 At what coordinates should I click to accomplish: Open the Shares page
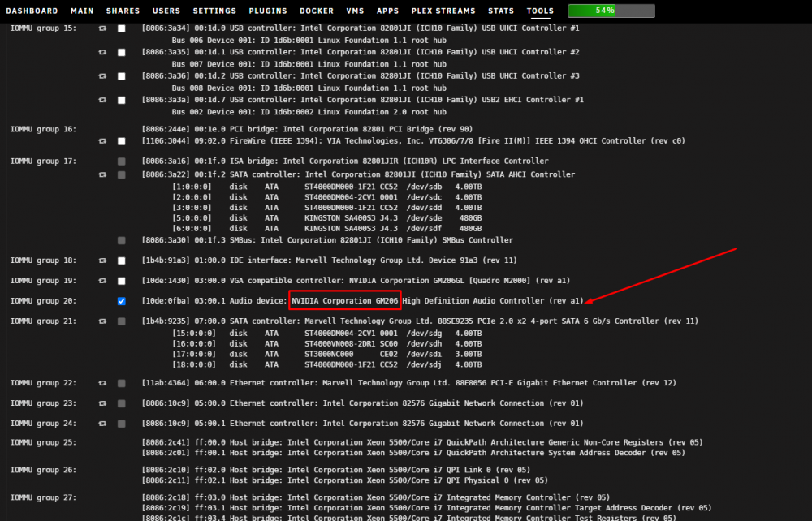123,11
